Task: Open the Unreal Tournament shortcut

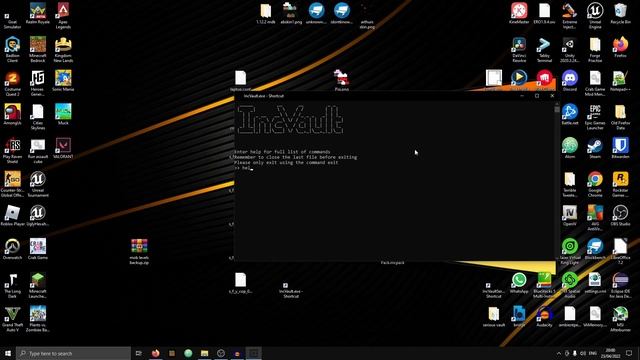Action: tap(38, 184)
